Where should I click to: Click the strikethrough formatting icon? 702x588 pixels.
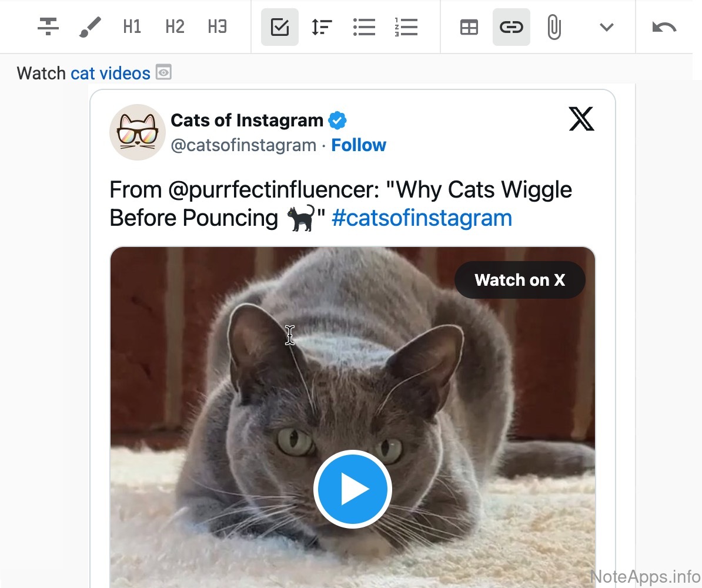point(48,27)
